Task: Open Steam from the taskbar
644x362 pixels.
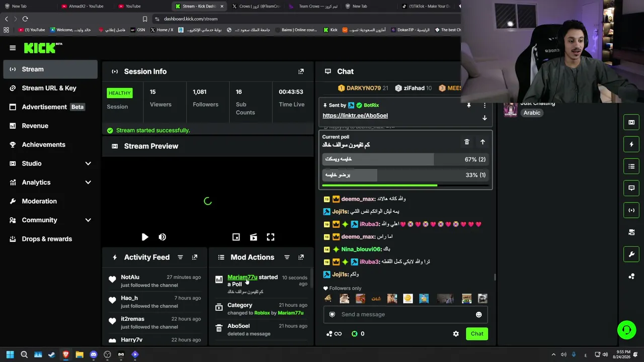Action: click(52, 354)
